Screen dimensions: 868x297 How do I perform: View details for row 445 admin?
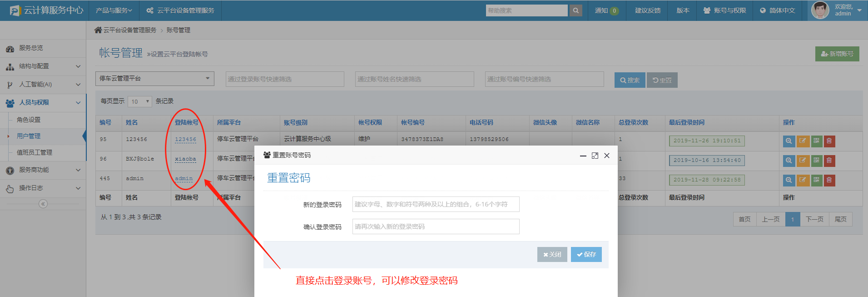point(789,180)
